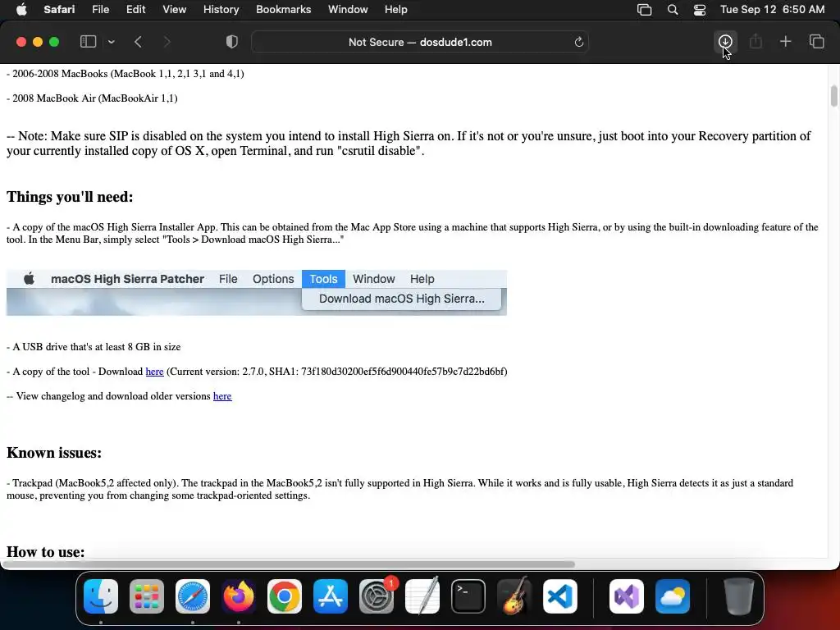Viewport: 840px width, 630px height.
Task: Open a new tab with plus icon
Action: [785, 42]
